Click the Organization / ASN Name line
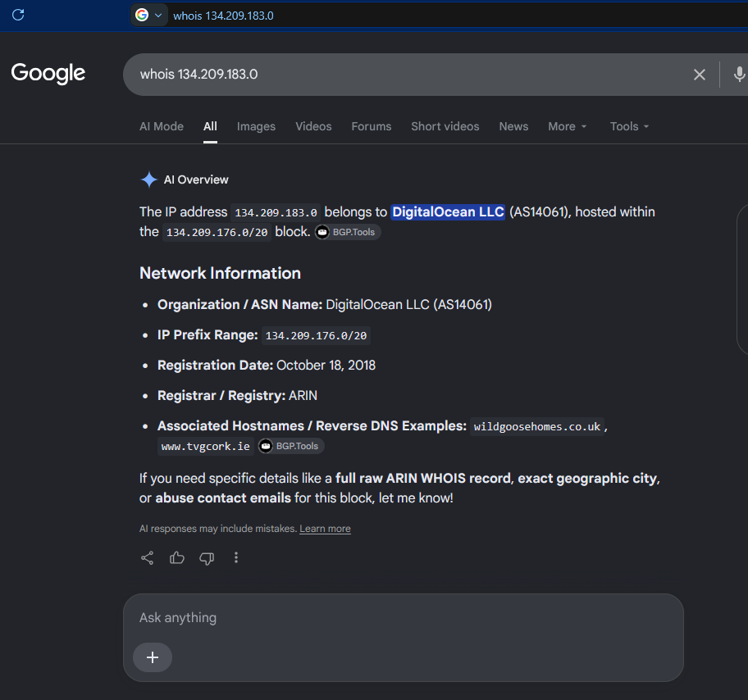The height and width of the screenshot is (700, 748). (x=325, y=305)
